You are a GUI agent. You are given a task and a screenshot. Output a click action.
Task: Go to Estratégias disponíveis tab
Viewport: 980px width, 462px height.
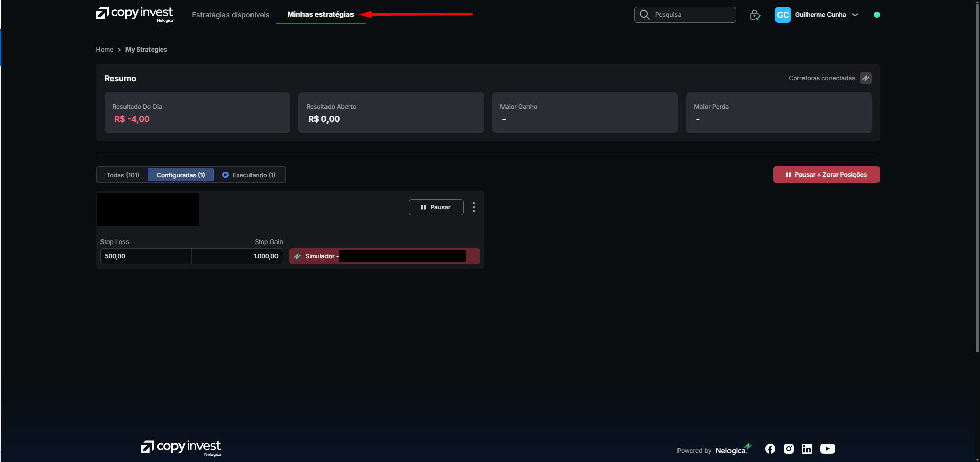click(x=231, y=15)
